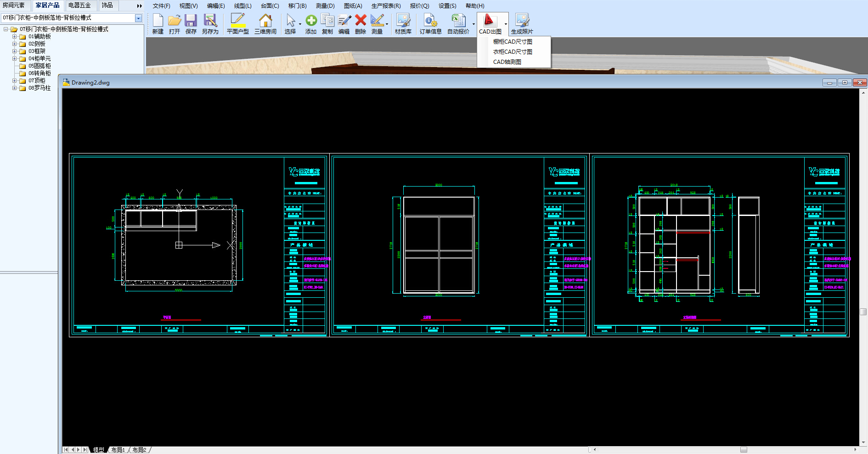The height and width of the screenshot is (454, 868).
Task: Select the 05圆弧柜 tree item
Action: tap(39, 66)
